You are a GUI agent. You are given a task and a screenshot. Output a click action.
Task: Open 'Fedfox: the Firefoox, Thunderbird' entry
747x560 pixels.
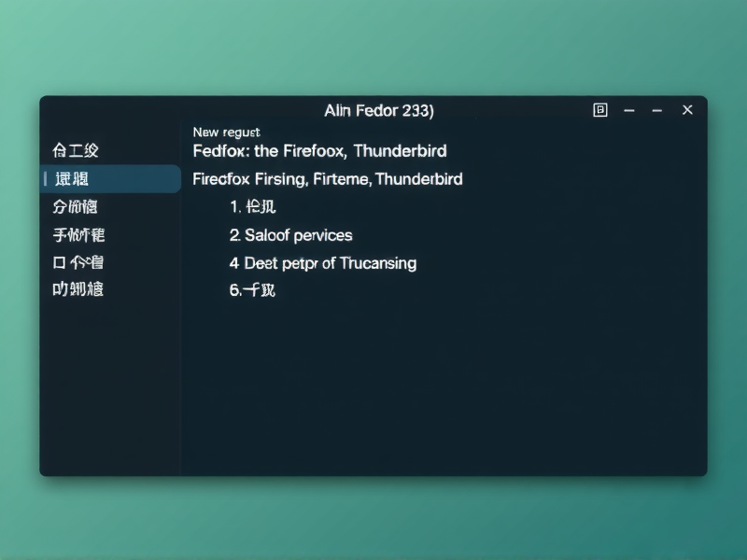319,151
